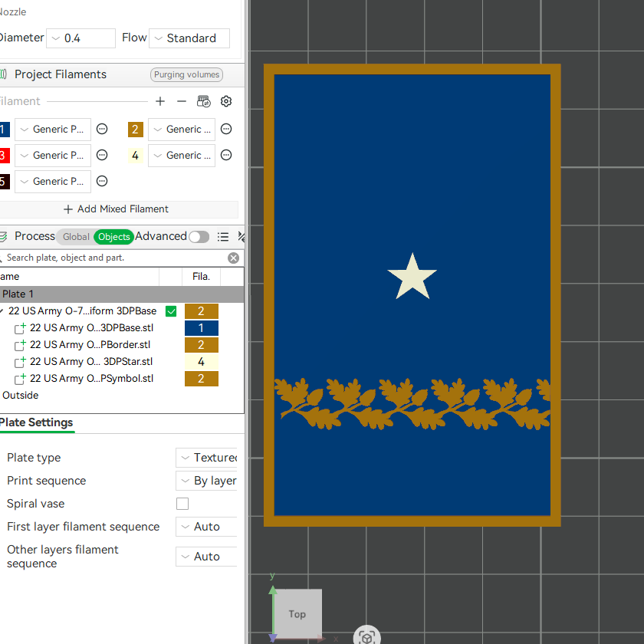This screenshot has width=644, height=644.
Task: Click cream filament 4 color swatch
Action: pyautogui.click(x=136, y=155)
